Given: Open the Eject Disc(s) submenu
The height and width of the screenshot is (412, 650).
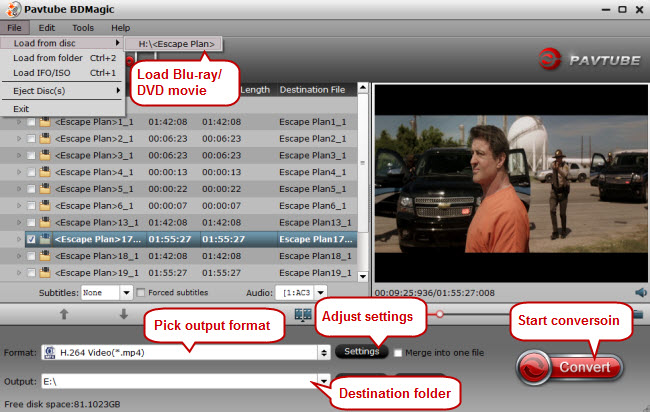Looking at the screenshot, I should point(62,91).
